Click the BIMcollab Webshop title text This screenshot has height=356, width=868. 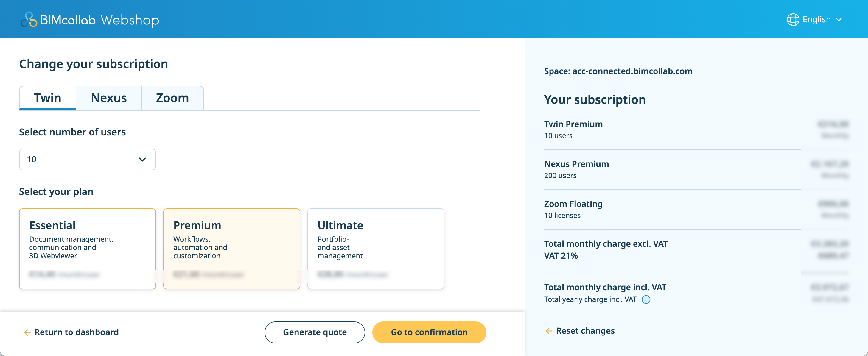click(99, 20)
